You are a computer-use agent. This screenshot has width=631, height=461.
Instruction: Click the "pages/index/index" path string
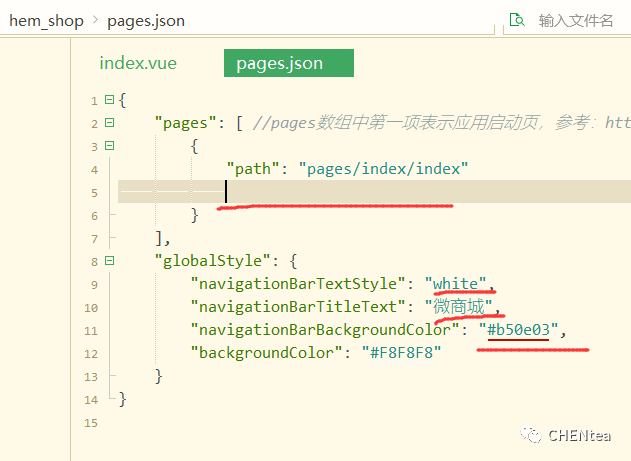point(384,169)
